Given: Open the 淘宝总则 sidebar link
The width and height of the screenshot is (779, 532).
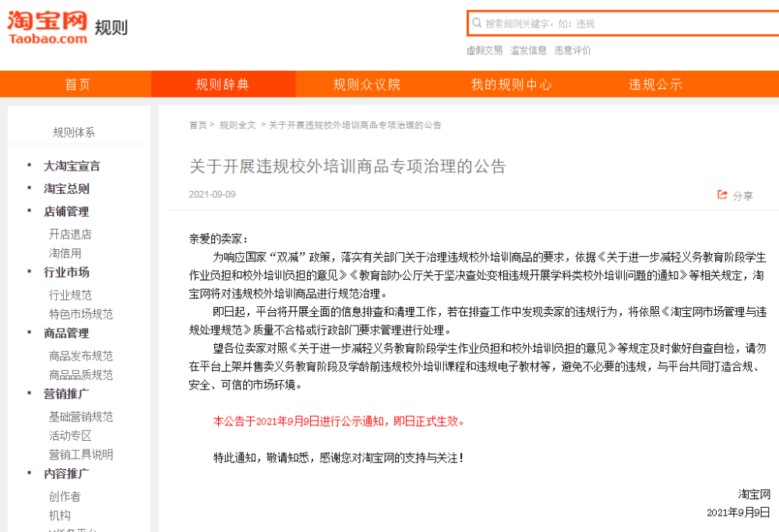Looking at the screenshot, I should (x=67, y=188).
